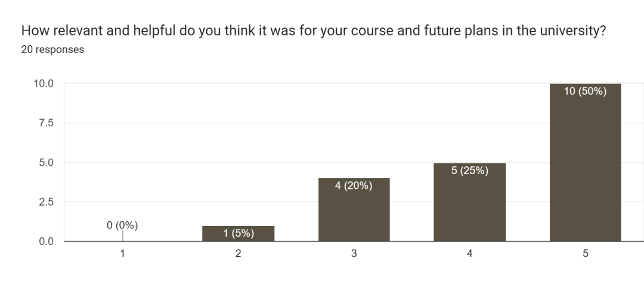Screen dimensions: 644x307
Task: Click x-axis label 1
Action: tap(122, 254)
